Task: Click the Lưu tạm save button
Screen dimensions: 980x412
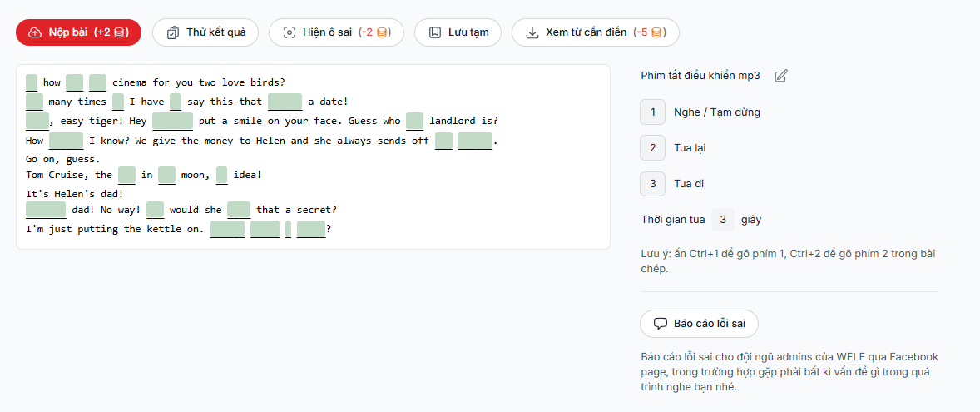Action: pos(458,32)
